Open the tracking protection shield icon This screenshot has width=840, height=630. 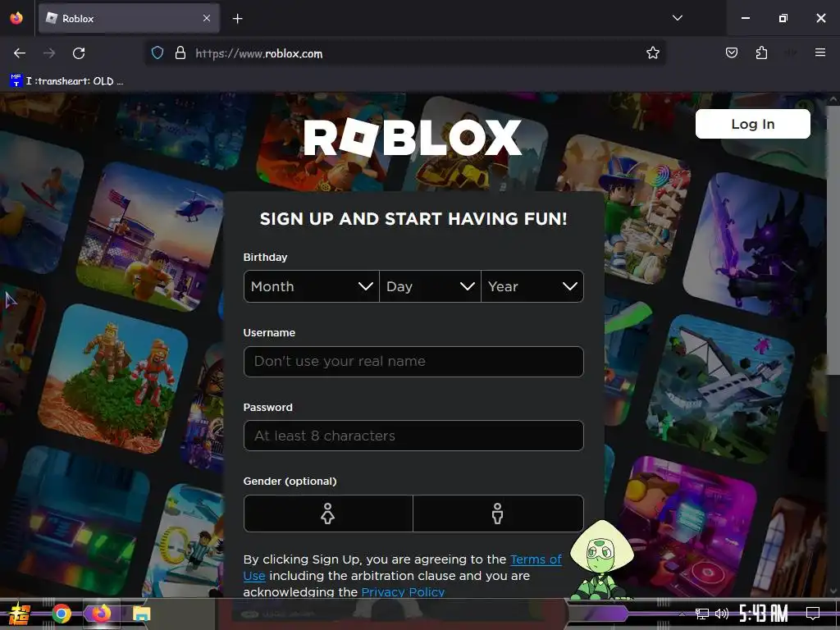[157, 53]
